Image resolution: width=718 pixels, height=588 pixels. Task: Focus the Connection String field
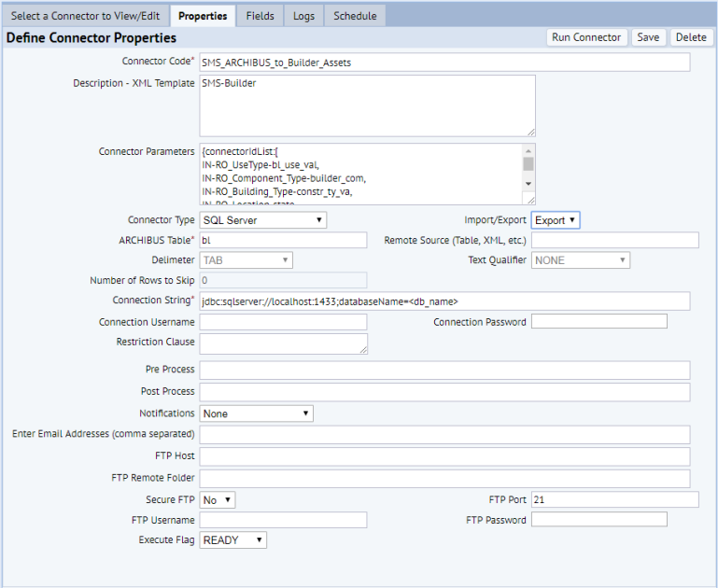[x=444, y=301]
